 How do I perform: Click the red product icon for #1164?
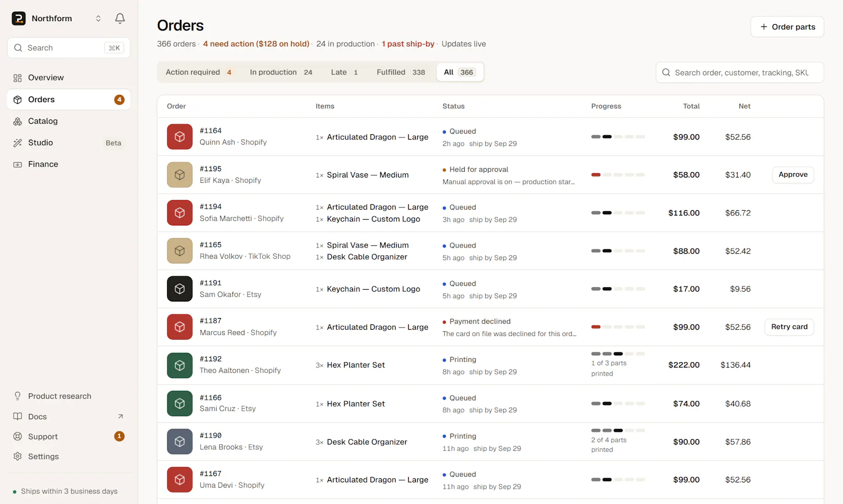pyautogui.click(x=180, y=137)
